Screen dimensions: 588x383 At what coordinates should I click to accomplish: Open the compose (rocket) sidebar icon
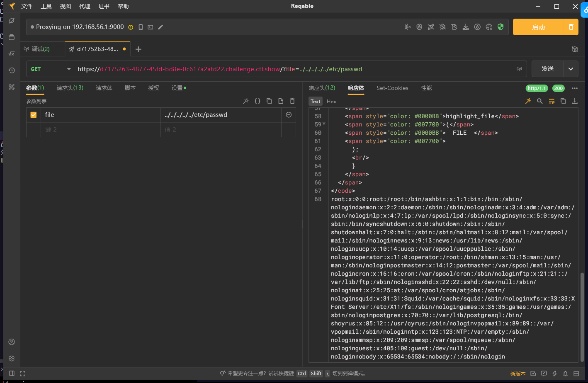[12, 21]
